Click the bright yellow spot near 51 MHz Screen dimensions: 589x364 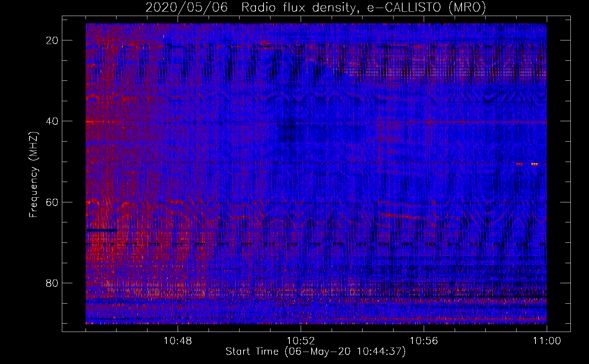pos(534,164)
